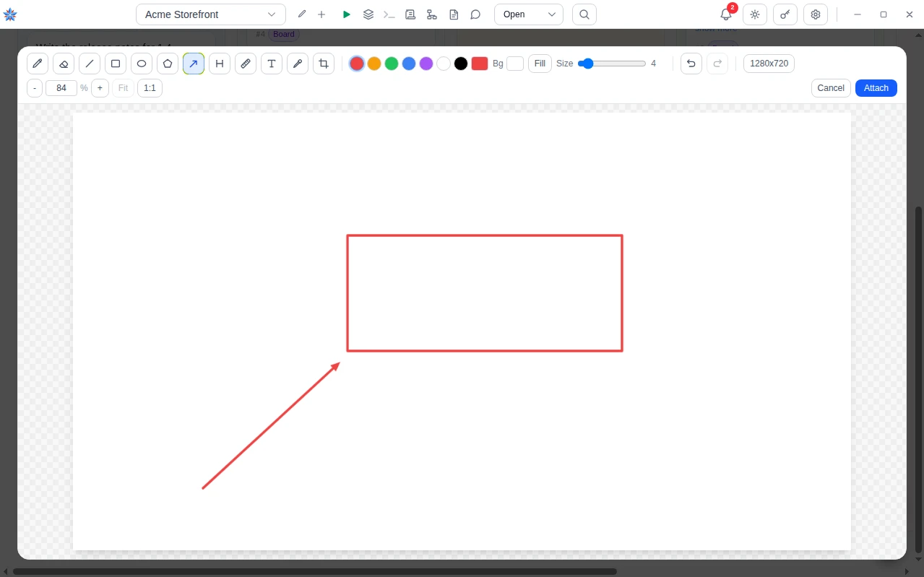Click the 1280x720 canvas size button
The height and width of the screenshot is (577, 924).
pyautogui.click(x=769, y=64)
